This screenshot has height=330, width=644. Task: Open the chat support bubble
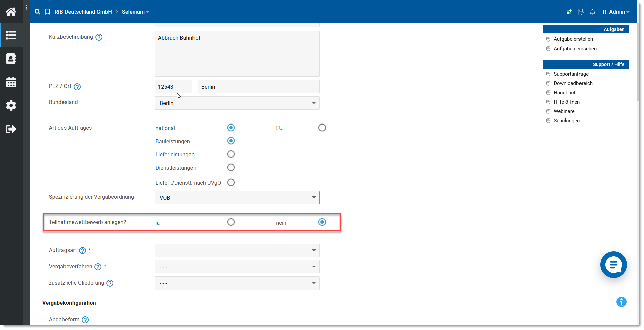coord(613,265)
